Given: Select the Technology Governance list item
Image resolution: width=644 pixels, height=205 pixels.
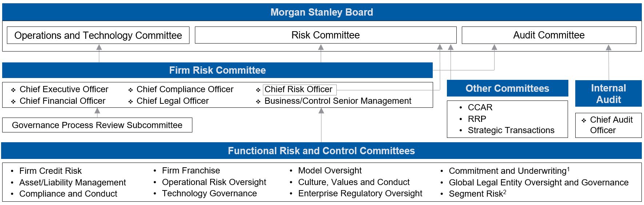Looking at the screenshot, I should coord(209,193).
